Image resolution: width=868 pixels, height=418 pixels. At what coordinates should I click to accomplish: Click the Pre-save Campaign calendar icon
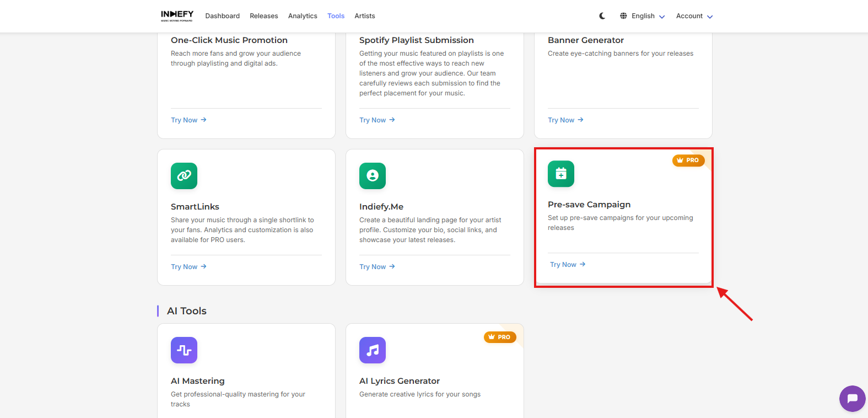(x=561, y=174)
